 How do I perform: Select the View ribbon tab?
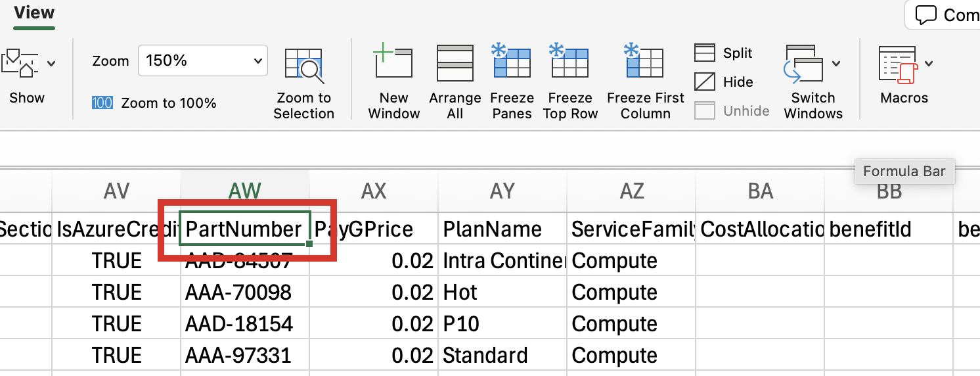click(34, 12)
